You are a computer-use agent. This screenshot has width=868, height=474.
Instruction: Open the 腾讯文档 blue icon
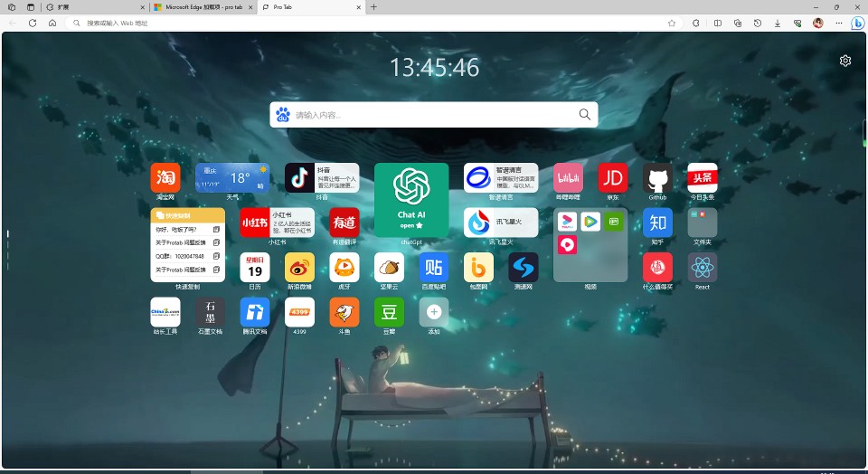[255, 312]
